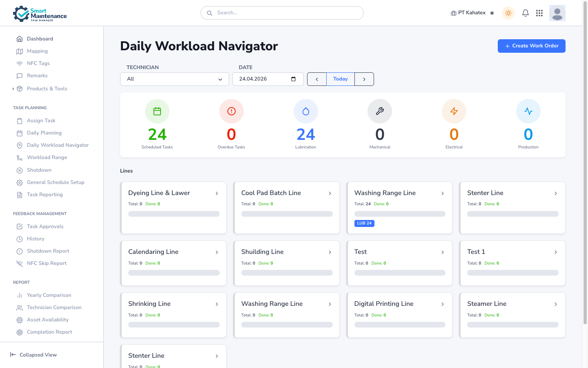Click the Electrical lightning bolt icon
588x368 pixels.
[454, 111]
